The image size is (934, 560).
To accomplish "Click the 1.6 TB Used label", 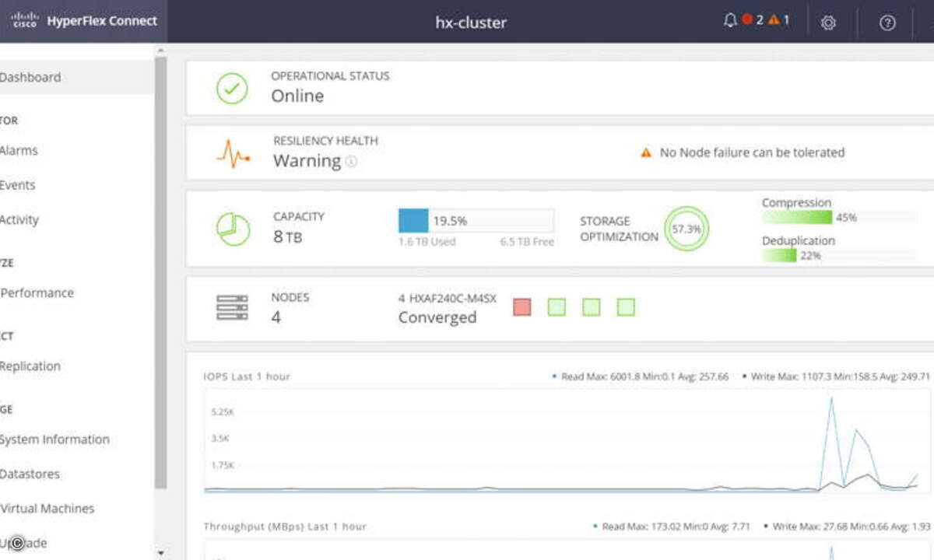I will point(427,242).
